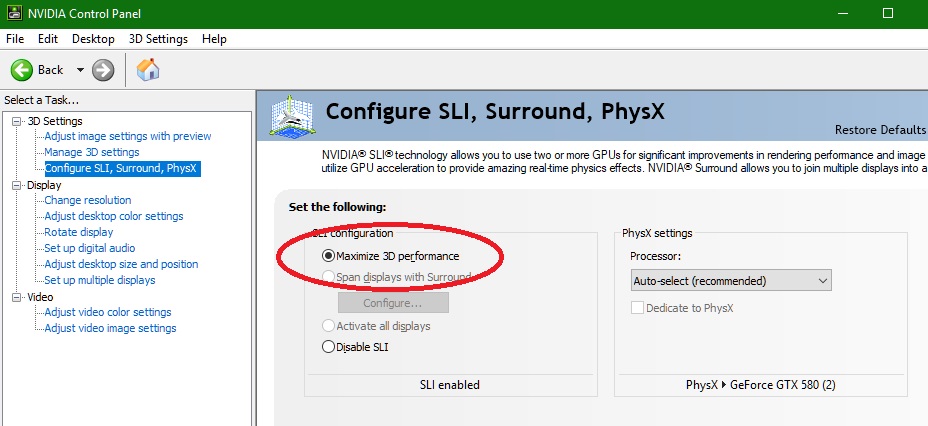Viewport: 928px width, 426px height.
Task: Open Adjust video color settings
Action: coord(108,312)
